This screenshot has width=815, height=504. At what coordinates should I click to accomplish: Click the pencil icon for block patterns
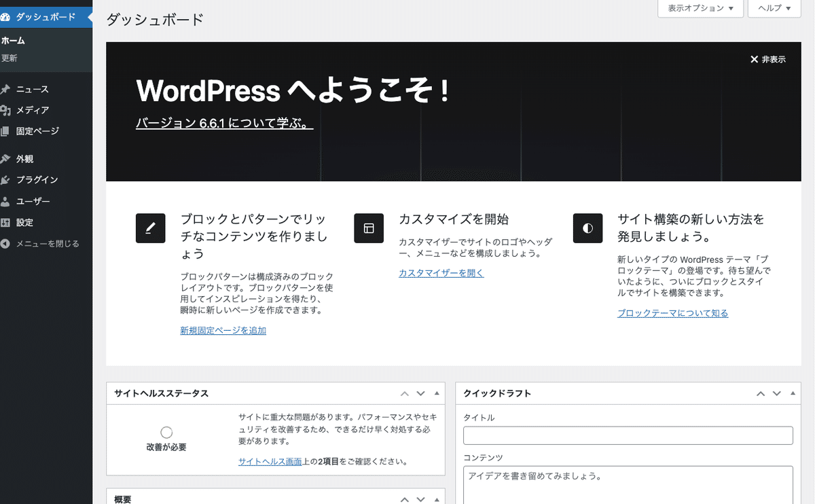coord(151,228)
